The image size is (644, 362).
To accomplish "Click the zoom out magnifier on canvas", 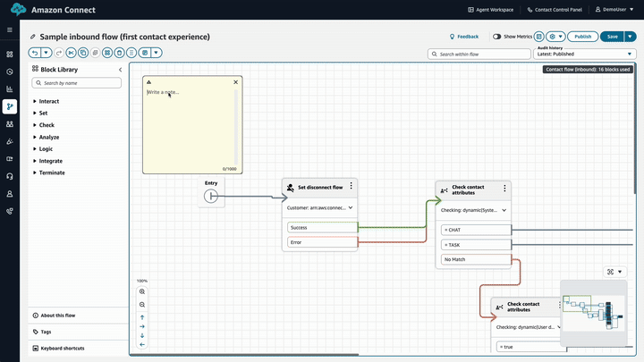I will click(142, 305).
